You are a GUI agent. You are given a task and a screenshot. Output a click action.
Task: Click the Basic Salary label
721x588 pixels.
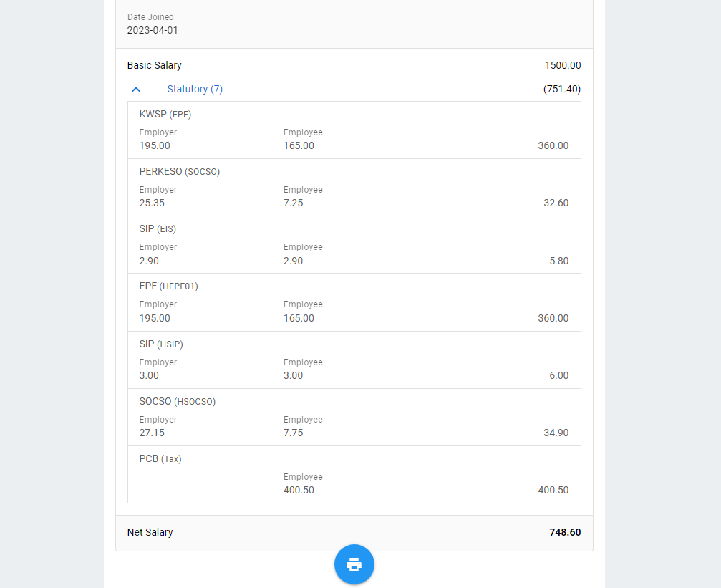click(x=154, y=65)
